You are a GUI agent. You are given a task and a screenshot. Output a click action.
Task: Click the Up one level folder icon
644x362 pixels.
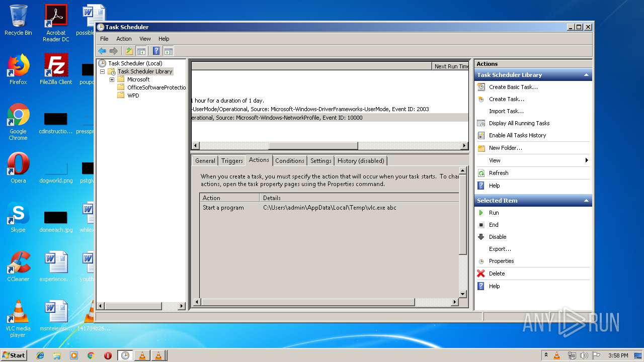[x=129, y=51]
